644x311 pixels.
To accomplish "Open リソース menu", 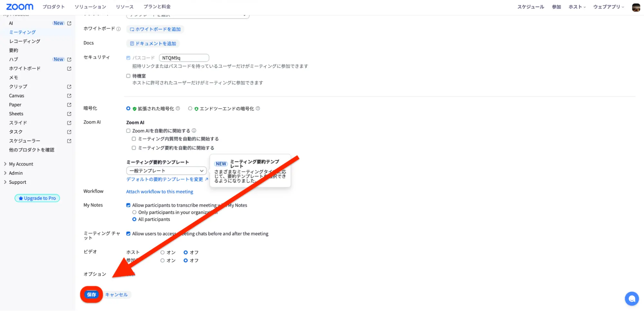I will click(x=125, y=7).
